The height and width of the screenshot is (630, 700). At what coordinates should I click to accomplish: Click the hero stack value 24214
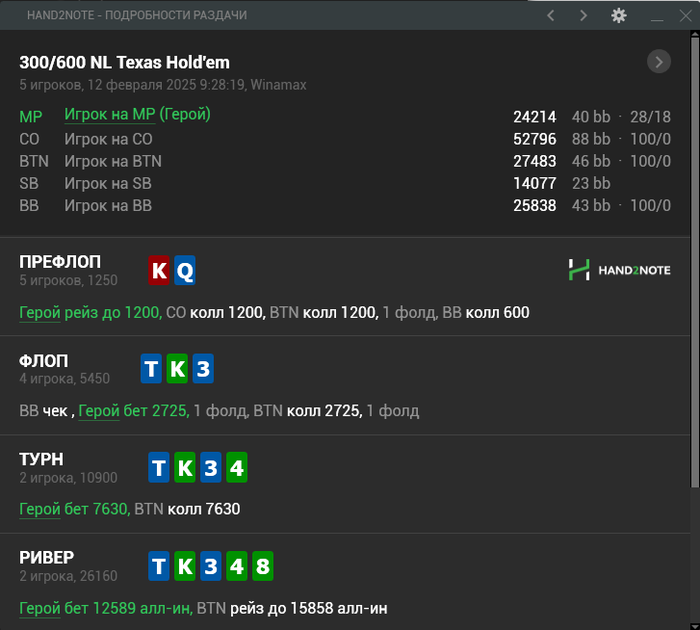(x=534, y=117)
